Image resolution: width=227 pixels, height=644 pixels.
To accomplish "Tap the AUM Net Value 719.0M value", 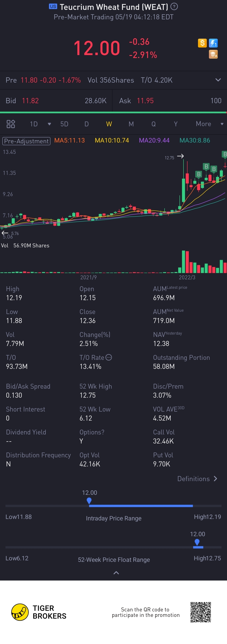I will tap(164, 321).
